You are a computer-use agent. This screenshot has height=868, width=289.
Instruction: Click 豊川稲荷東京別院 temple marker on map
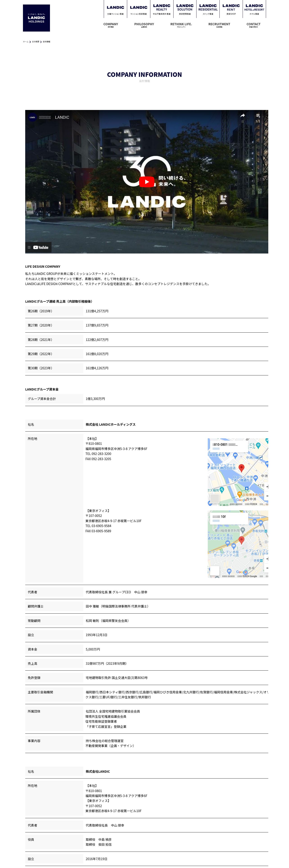243,530
